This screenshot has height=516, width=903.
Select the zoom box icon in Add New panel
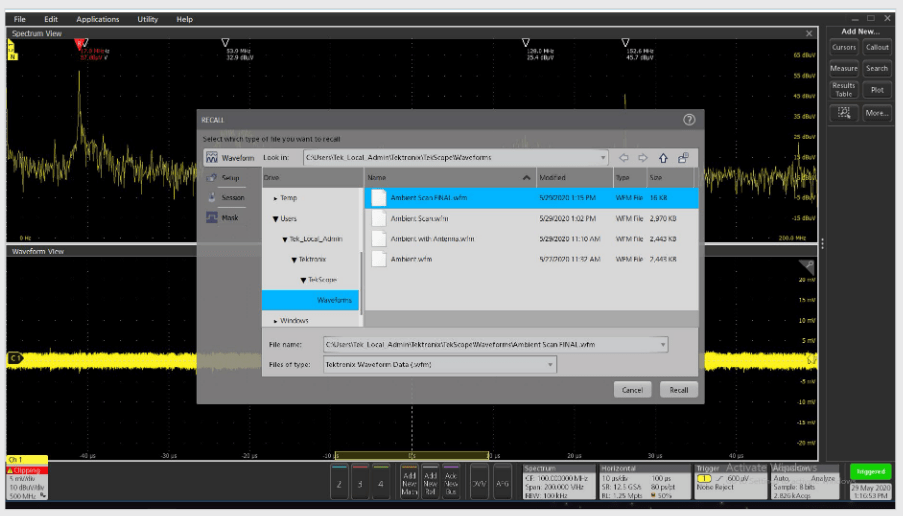click(844, 113)
